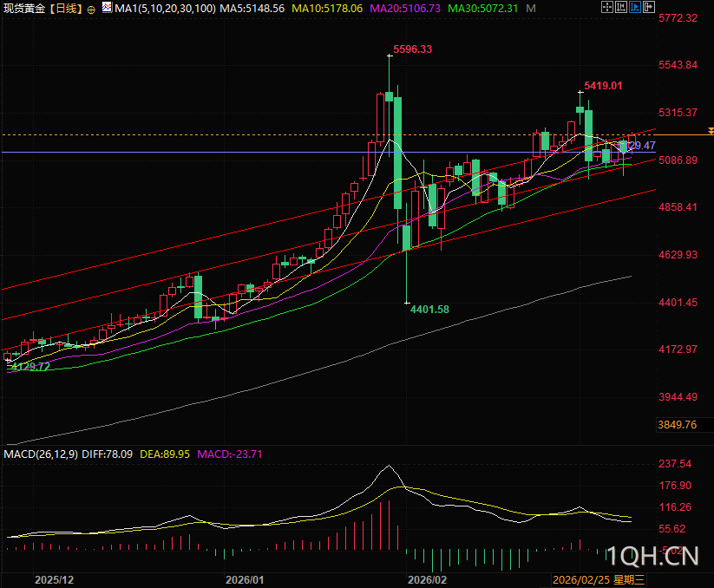Click the green MA30 label

(488, 9)
